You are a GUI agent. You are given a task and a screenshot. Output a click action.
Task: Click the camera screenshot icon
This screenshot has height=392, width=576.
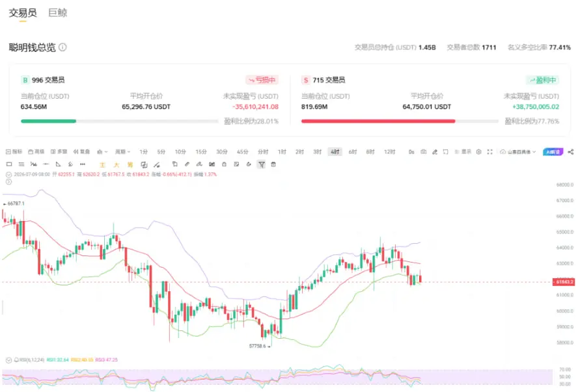click(424, 151)
